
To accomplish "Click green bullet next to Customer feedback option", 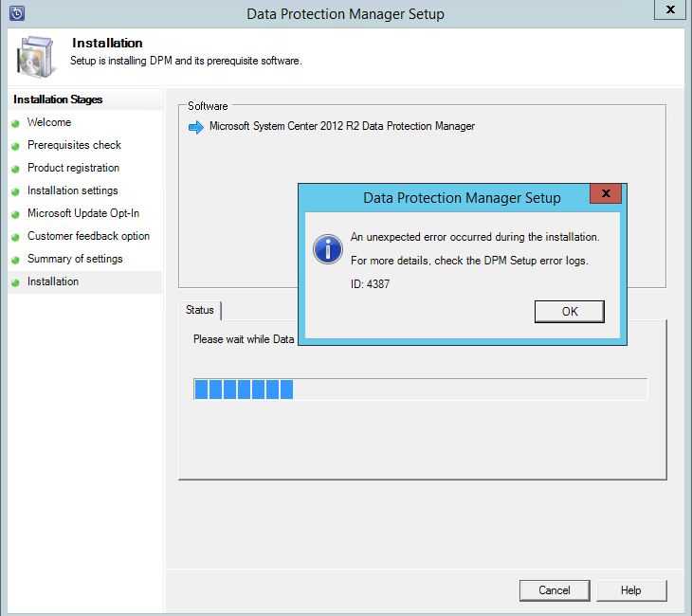I will point(15,238).
